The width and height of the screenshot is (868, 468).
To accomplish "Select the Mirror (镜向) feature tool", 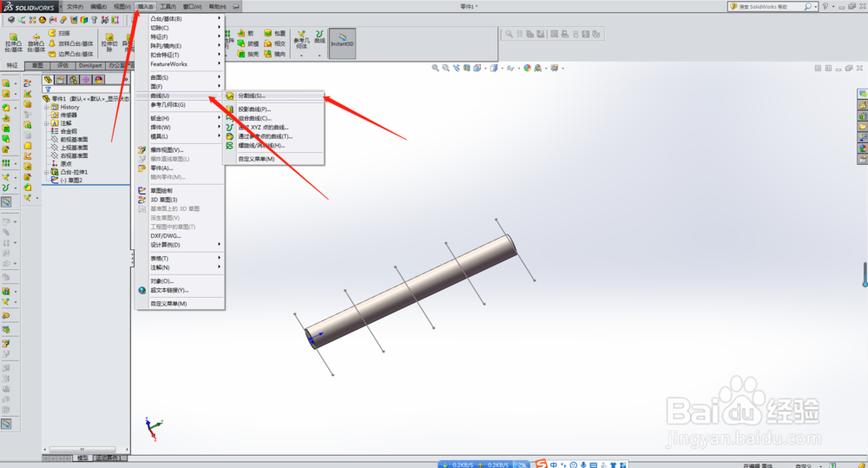I will [x=274, y=54].
